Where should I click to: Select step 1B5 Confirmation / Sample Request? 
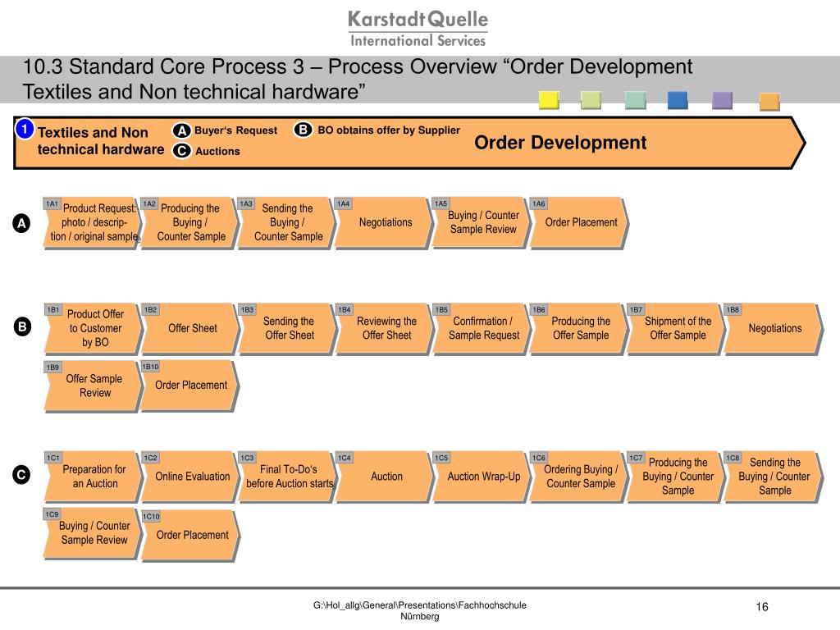tap(482, 328)
